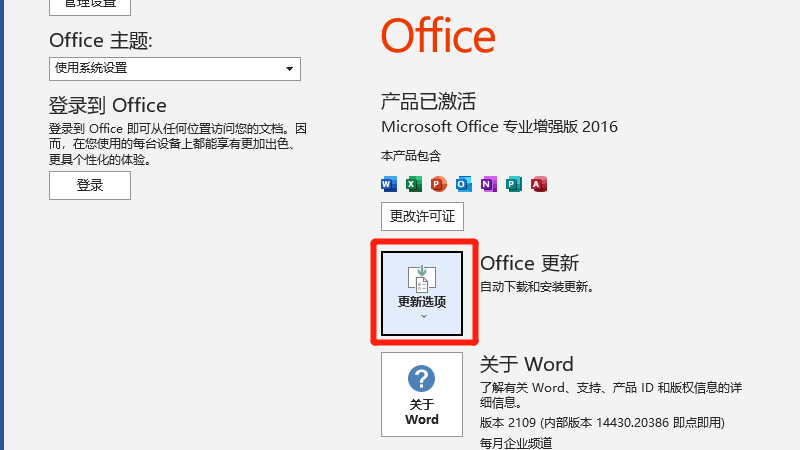Click the PowerPoint product icon
This screenshot has height=450, width=800.
click(x=438, y=184)
